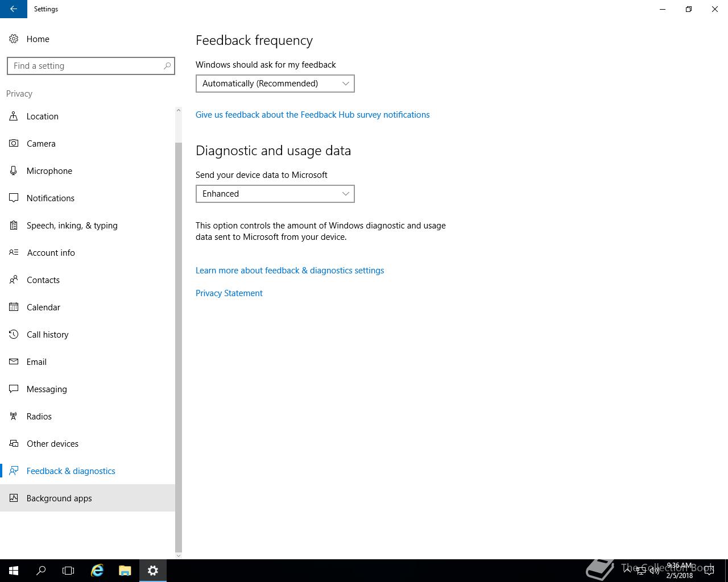Click the Location sidebar icon
The height and width of the screenshot is (582, 728).
point(14,116)
